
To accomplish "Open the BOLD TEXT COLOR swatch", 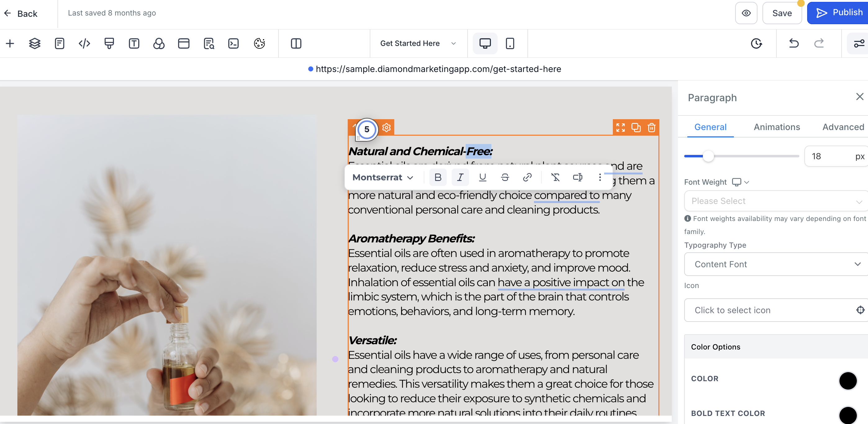I will click(848, 415).
